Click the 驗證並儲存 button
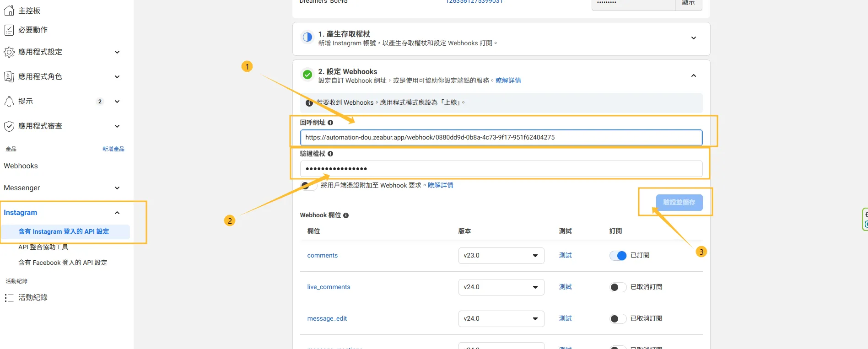The width and height of the screenshot is (868, 349). [x=679, y=202]
